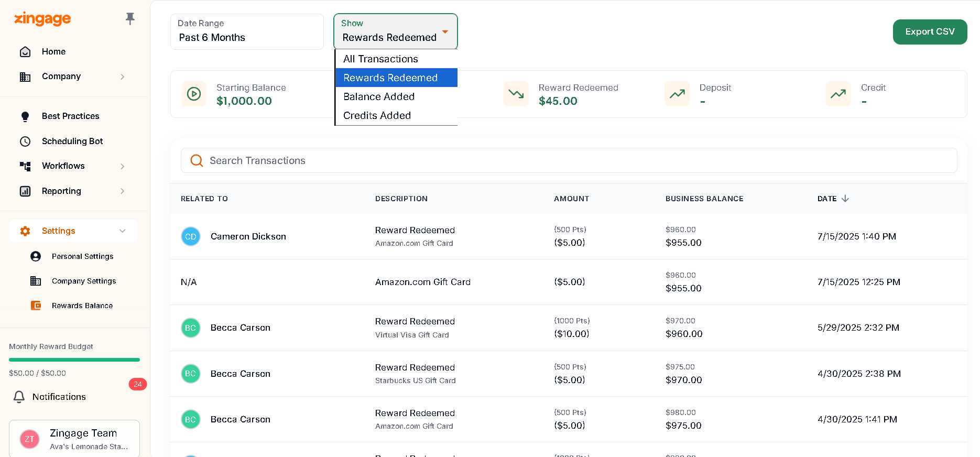Choose the Rewards Redeemed option
The height and width of the screenshot is (457, 980).
(396, 78)
